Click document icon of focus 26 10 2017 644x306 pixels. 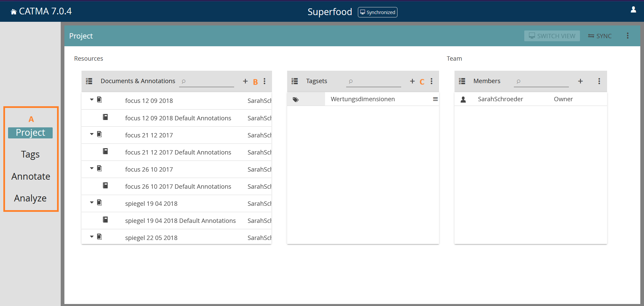coord(99,168)
